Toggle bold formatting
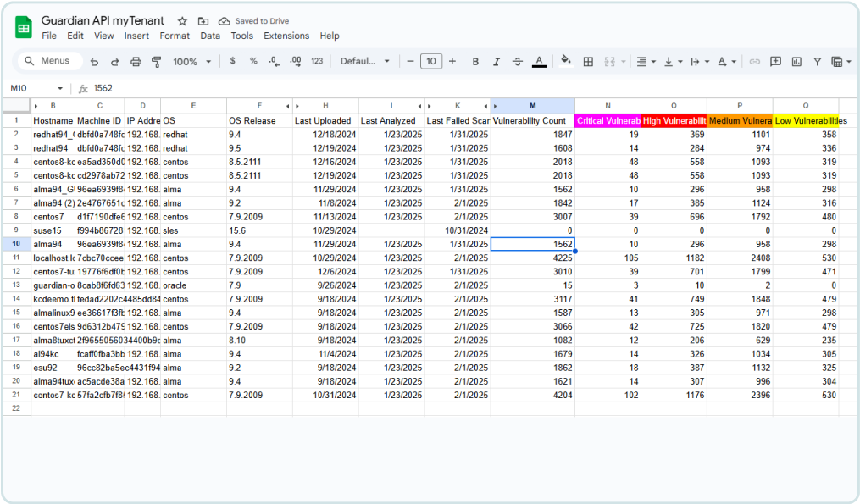Image resolution: width=860 pixels, height=504 pixels. (475, 62)
